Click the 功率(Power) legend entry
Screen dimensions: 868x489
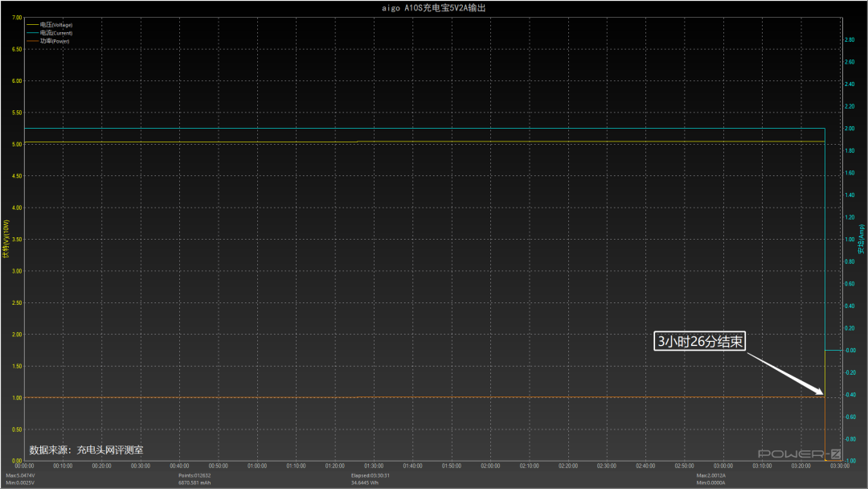[x=47, y=41]
